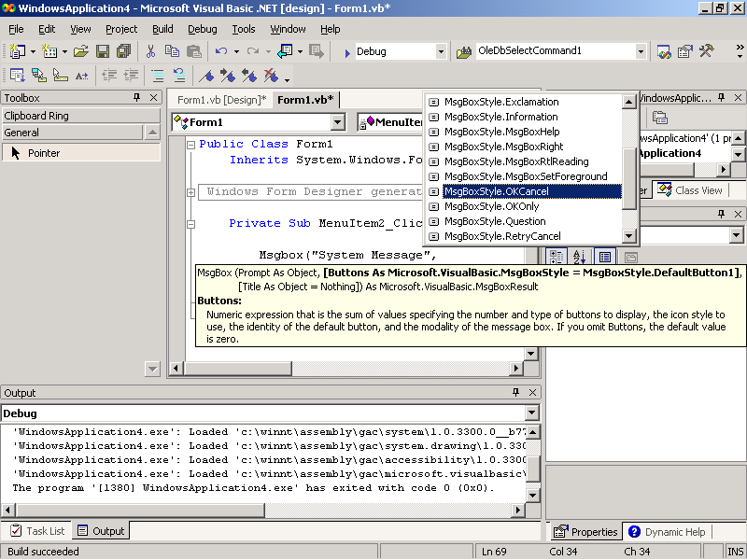Toggle auto-hide pin on Solution Explorer panel
The height and width of the screenshot is (560, 747).
721,98
